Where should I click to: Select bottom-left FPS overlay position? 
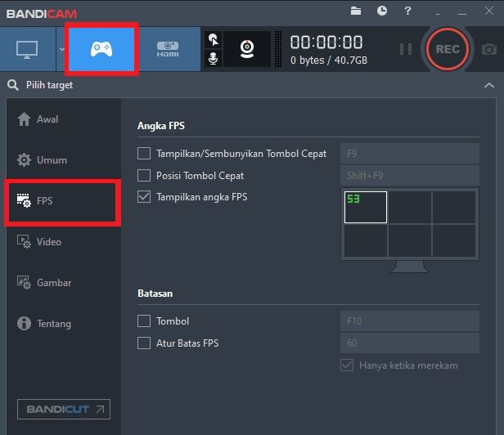click(366, 240)
